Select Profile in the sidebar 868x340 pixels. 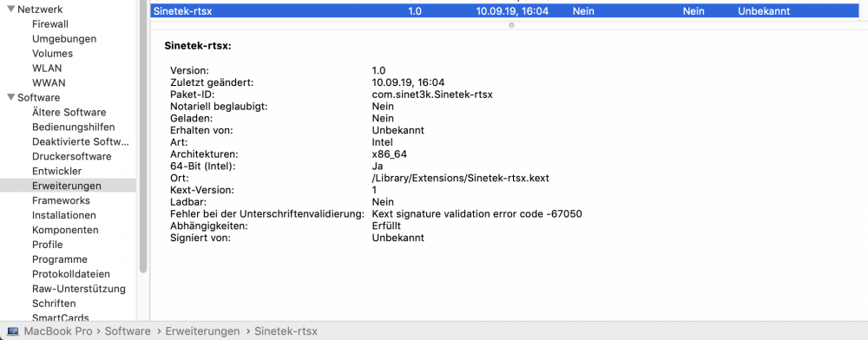coord(48,245)
